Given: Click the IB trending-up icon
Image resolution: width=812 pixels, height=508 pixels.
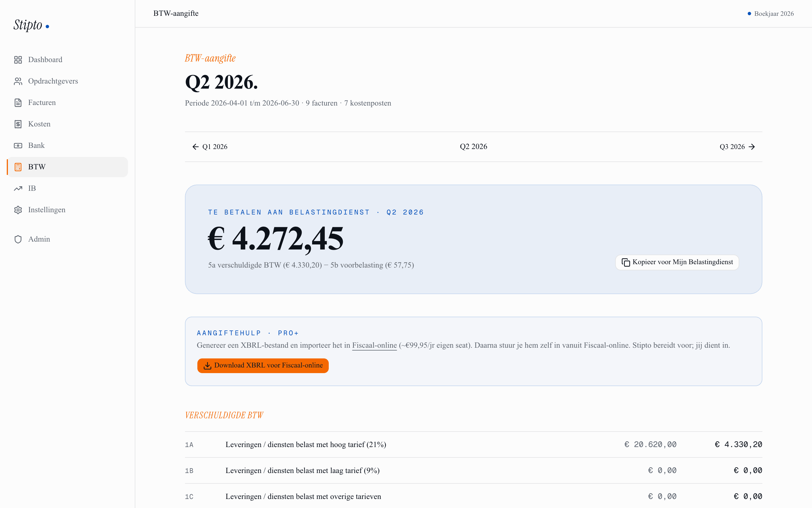Looking at the screenshot, I should pyautogui.click(x=18, y=189).
